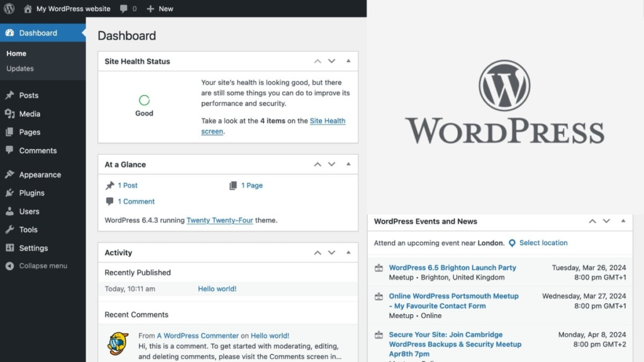Click the Twenty Twenty-Four theme link
Screen dimensions: 644x362
point(219,220)
